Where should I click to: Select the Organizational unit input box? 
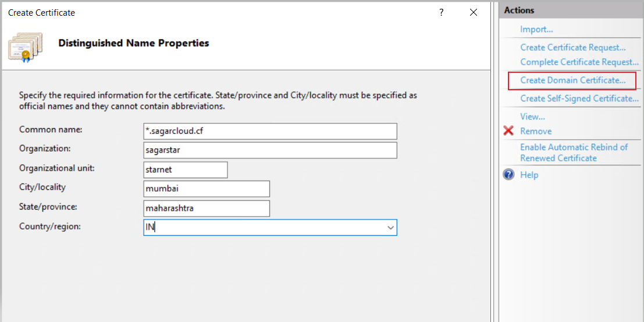click(x=185, y=169)
